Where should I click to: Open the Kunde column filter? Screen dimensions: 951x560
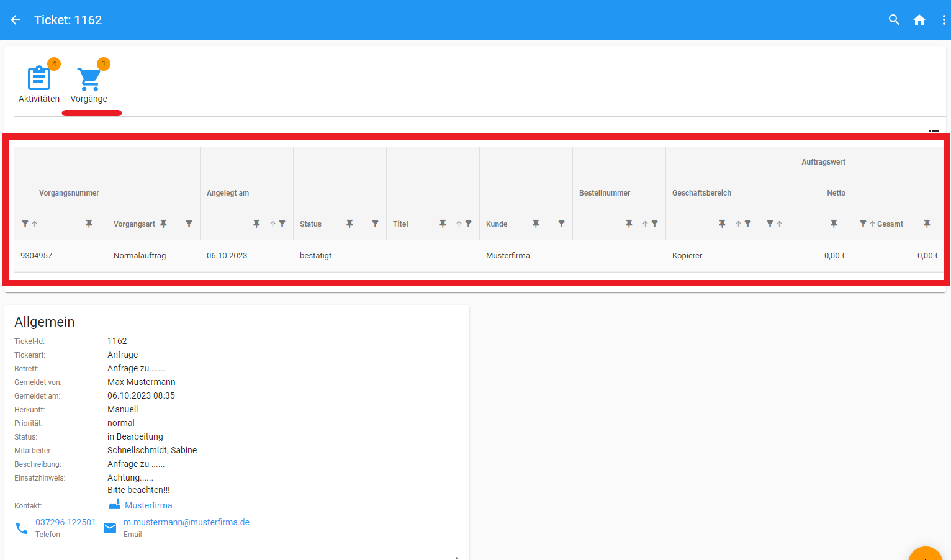coord(561,224)
